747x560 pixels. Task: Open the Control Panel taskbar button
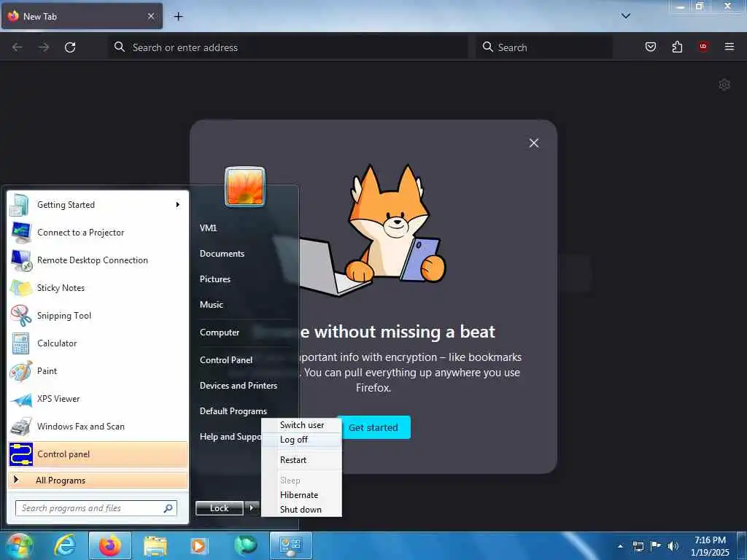[x=291, y=545]
